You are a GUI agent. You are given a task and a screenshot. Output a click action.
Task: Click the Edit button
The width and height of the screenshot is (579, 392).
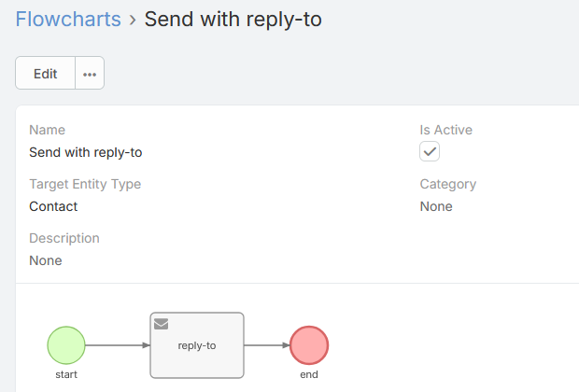coord(45,73)
